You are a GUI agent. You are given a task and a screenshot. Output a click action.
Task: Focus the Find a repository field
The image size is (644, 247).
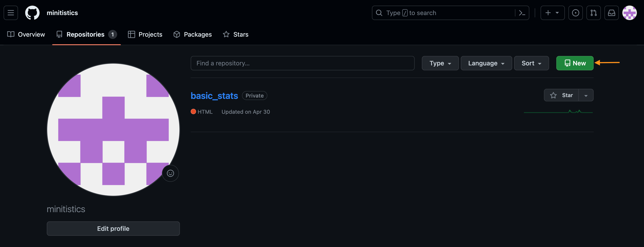(302, 63)
